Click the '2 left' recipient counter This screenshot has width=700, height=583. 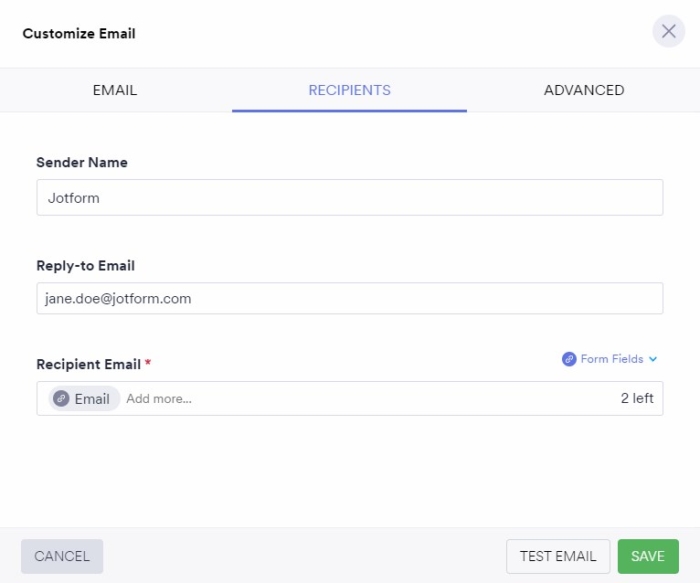point(637,399)
